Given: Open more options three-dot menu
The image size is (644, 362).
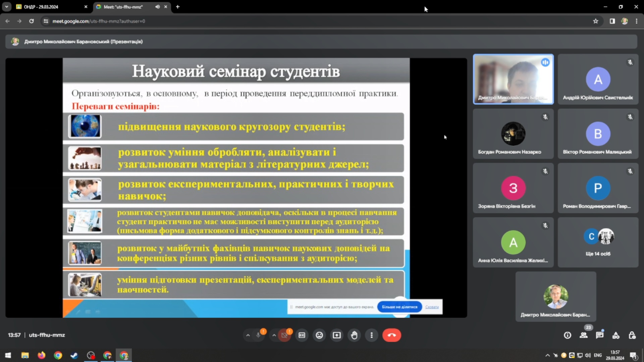Looking at the screenshot, I should point(371,335).
